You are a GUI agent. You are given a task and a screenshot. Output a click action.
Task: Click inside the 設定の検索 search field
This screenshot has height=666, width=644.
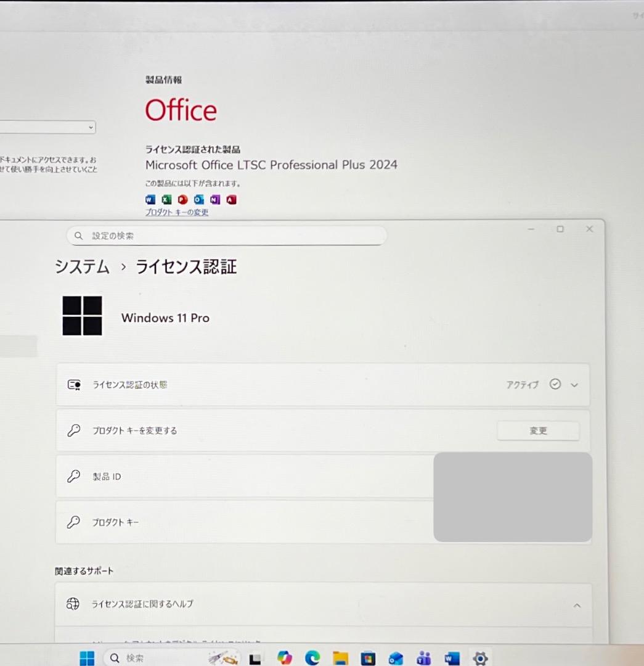click(225, 236)
